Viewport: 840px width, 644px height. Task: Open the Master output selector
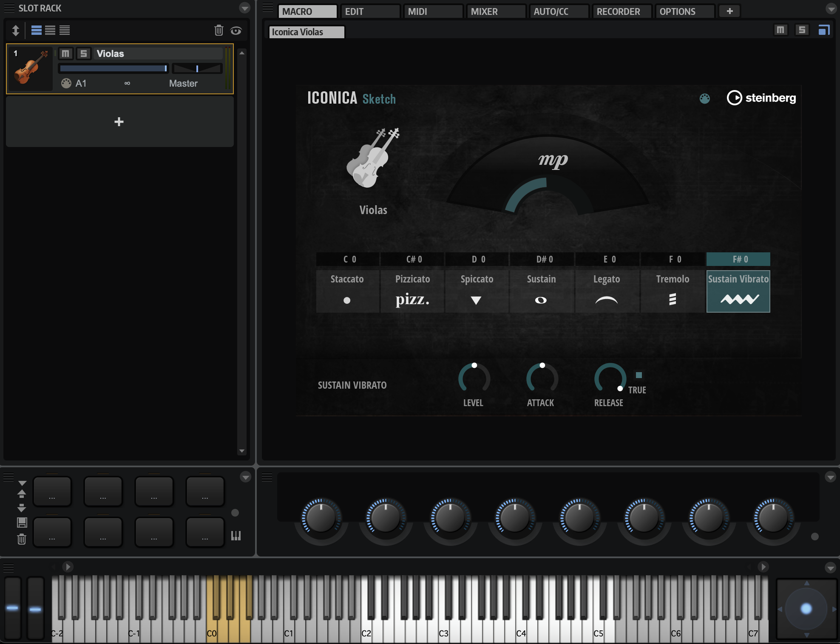tap(183, 83)
